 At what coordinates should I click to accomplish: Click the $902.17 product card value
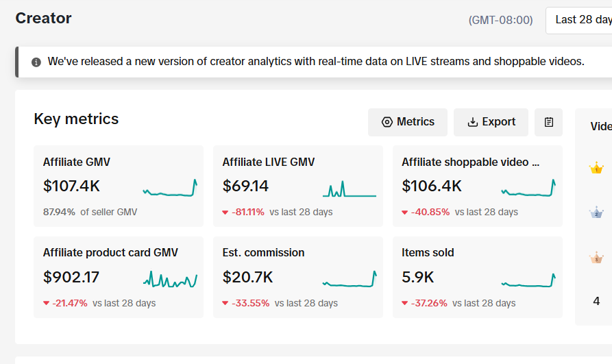point(71,277)
